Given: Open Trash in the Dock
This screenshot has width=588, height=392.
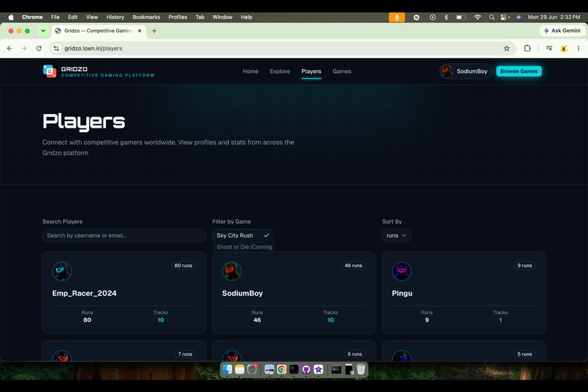Looking at the screenshot, I should pos(361,369).
